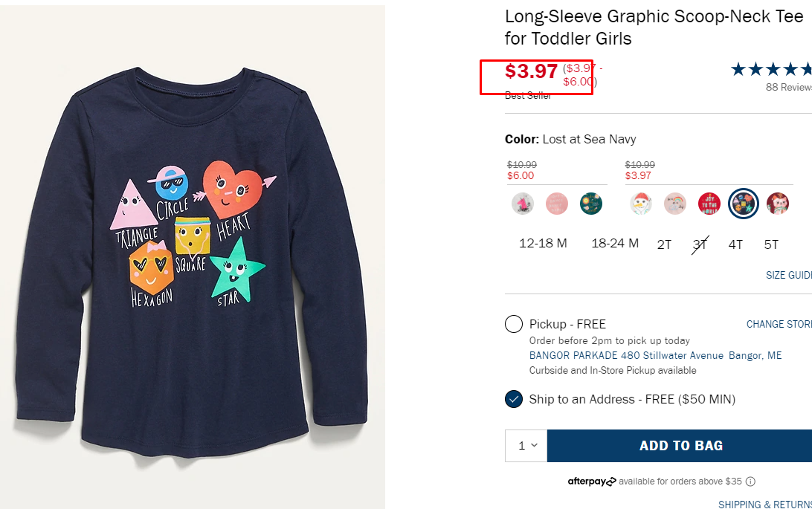Image resolution: width=812 pixels, height=509 pixels.
Task: Click the afterpay info icon
Action: click(750, 482)
